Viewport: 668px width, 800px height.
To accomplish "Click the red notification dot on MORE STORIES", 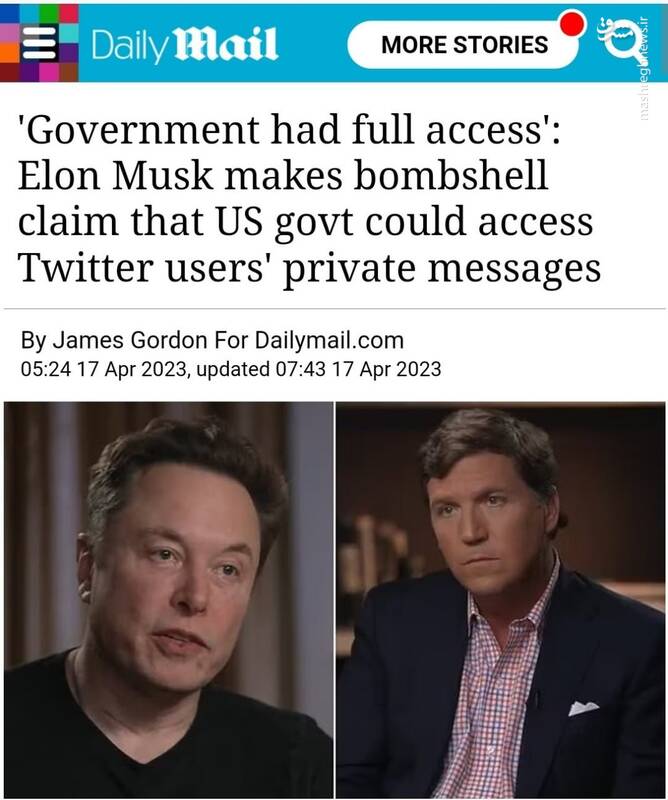I will [x=571, y=23].
